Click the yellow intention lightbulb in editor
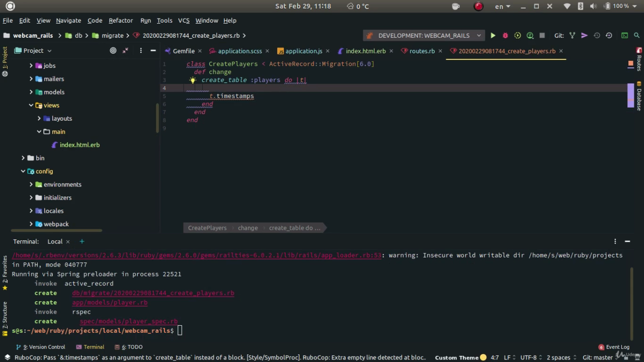The width and height of the screenshot is (644, 362). click(x=192, y=80)
